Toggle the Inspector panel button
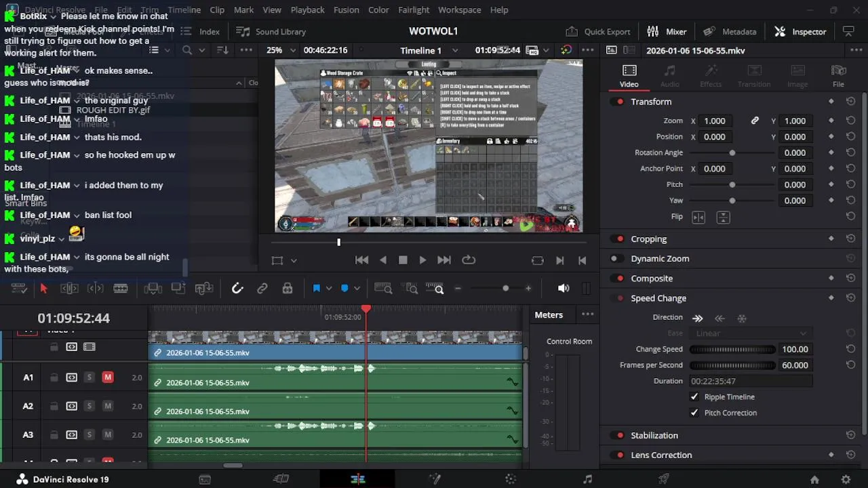This screenshot has width=868, height=488. point(800,32)
